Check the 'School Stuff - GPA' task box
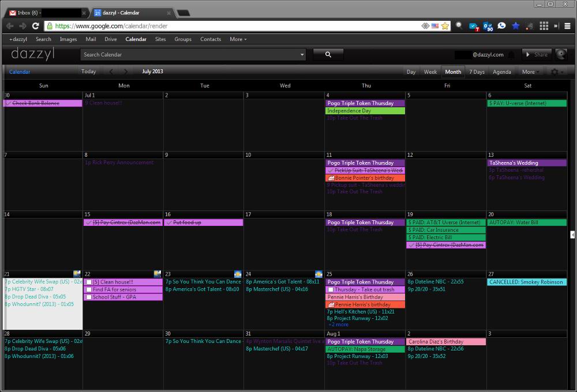 [x=89, y=297]
